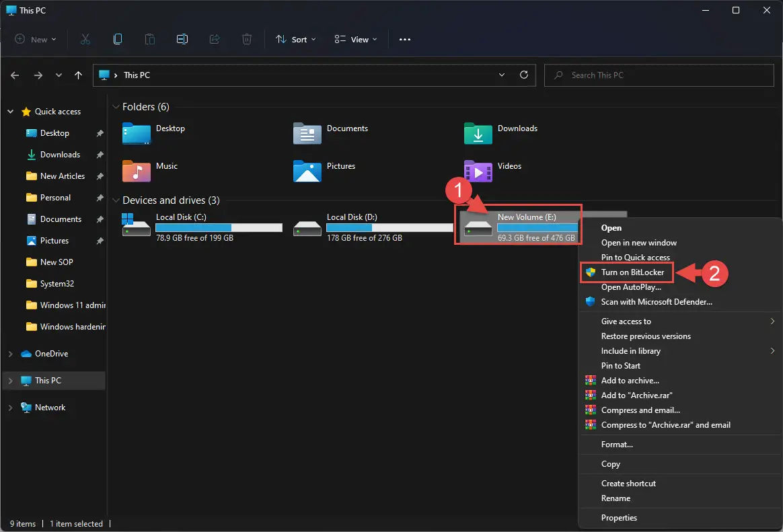783x532 pixels.
Task: Expand the OneDrive tree node
Action: click(x=11, y=354)
